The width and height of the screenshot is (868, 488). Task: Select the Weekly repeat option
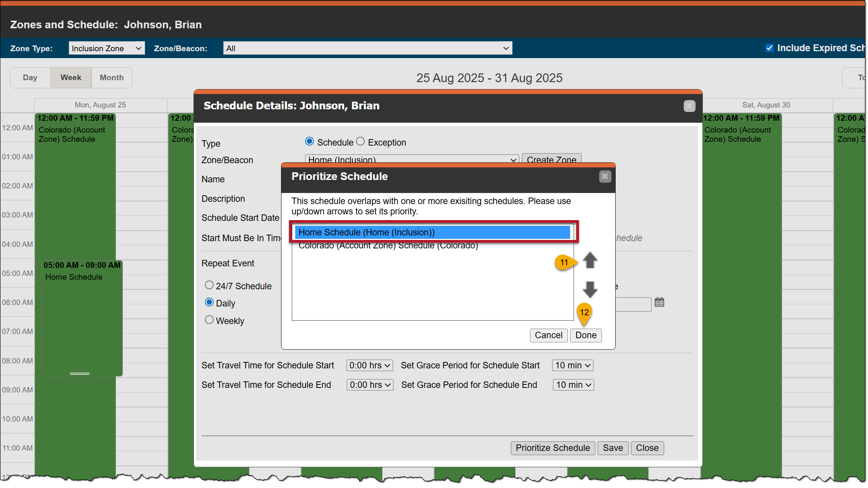click(x=209, y=320)
